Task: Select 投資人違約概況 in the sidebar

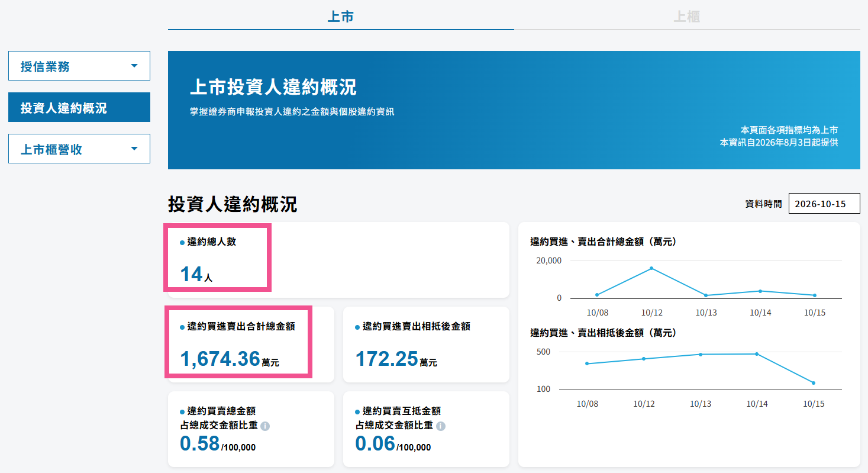Action: (79, 107)
